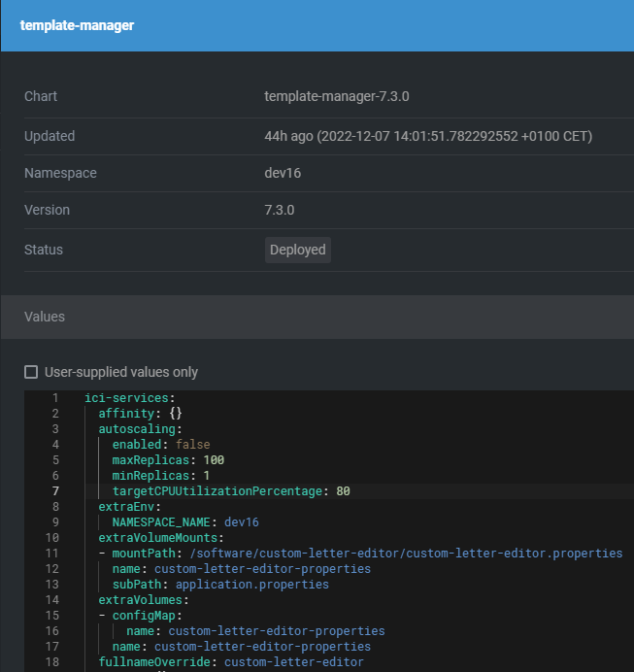This screenshot has width=634, height=672.
Task: Click the affinity key in editor
Action: pyautogui.click(x=126, y=414)
